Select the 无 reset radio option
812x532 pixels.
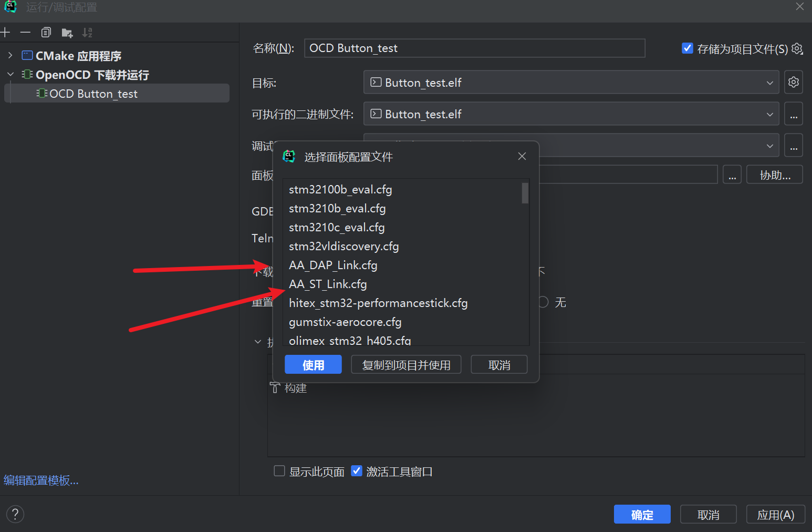(543, 302)
